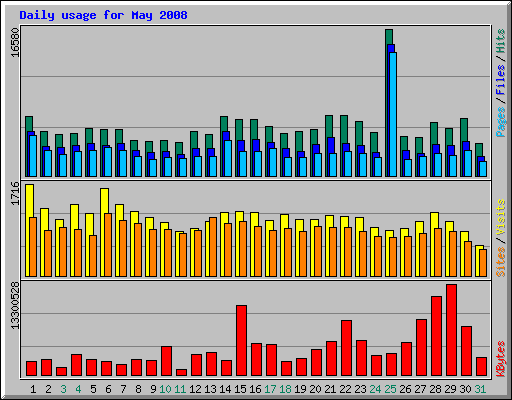Viewport: 512px width, 400px height.
Task: Click the orange sites bar for day 31
Action: (483, 263)
